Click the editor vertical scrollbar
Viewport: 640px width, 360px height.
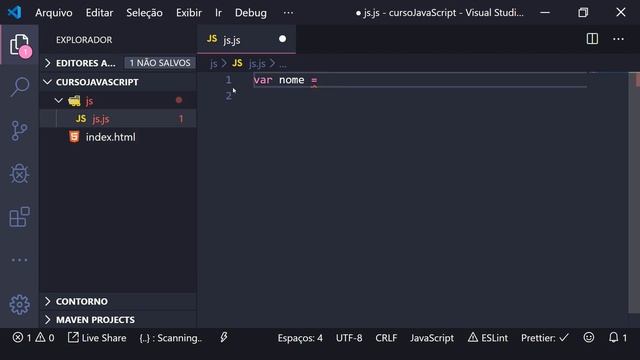click(634, 192)
